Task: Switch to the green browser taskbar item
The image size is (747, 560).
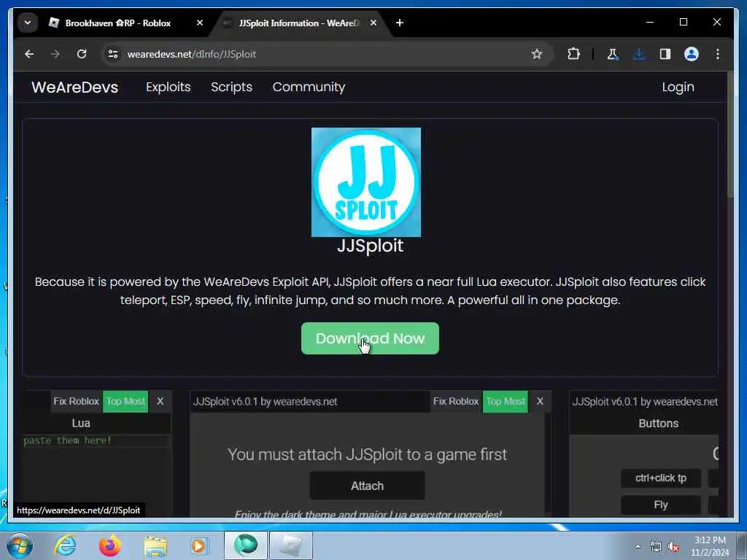Action: (246, 545)
